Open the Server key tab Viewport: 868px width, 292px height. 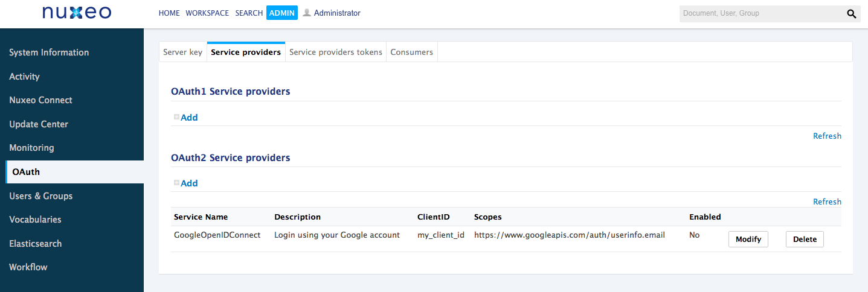[x=182, y=52]
